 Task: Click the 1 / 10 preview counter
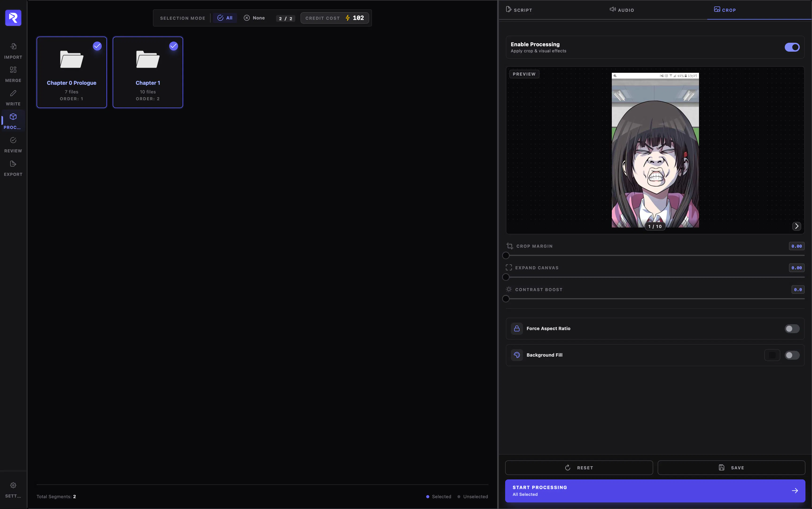click(x=655, y=227)
